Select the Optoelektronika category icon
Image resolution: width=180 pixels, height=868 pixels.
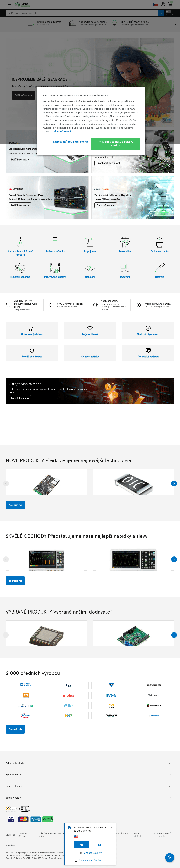pyautogui.click(x=159, y=242)
